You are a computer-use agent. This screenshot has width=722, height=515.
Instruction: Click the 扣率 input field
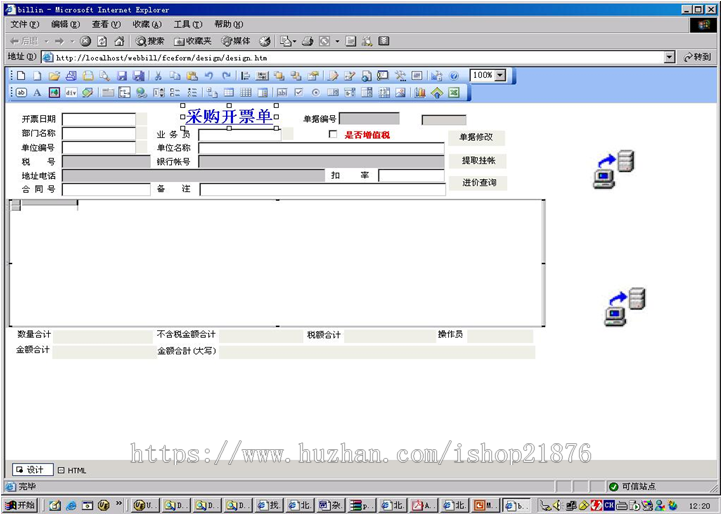(411, 176)
